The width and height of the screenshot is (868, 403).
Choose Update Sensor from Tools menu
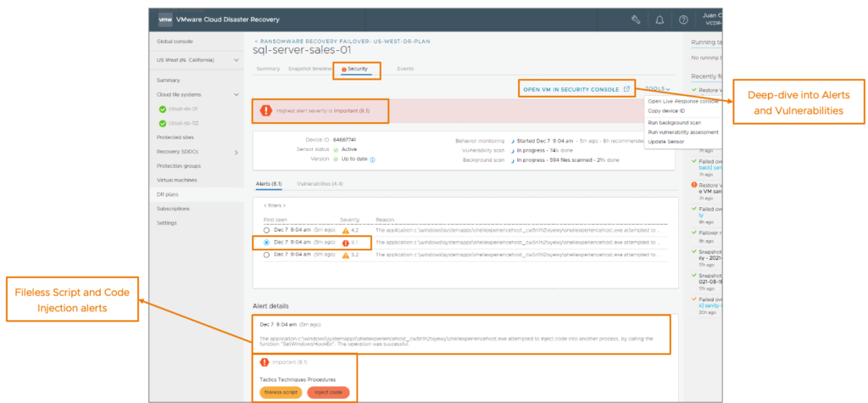tap(666, 142)
